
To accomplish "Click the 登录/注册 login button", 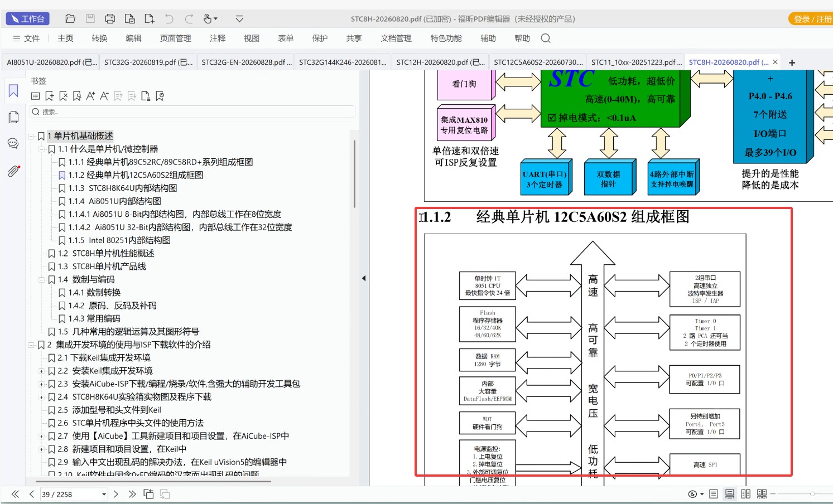I will pyautogui.click(x=811, y=19).
